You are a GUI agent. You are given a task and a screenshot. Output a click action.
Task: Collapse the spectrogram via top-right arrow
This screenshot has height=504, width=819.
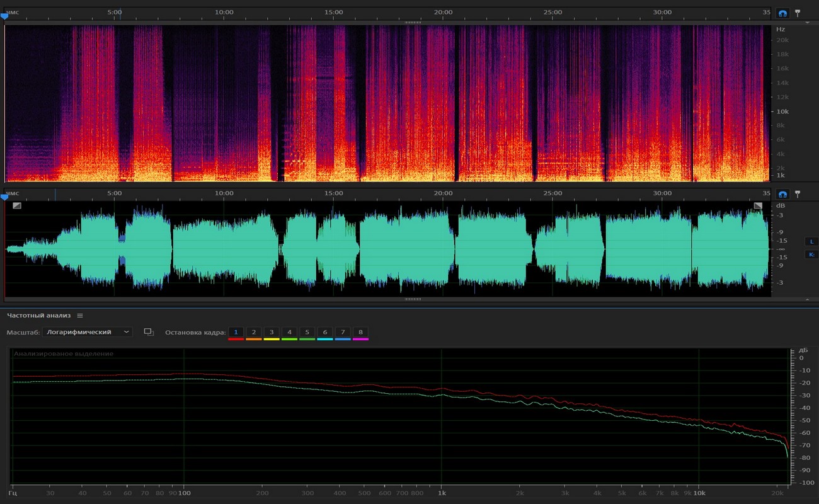pyautogui.click(x=807, y=22)
